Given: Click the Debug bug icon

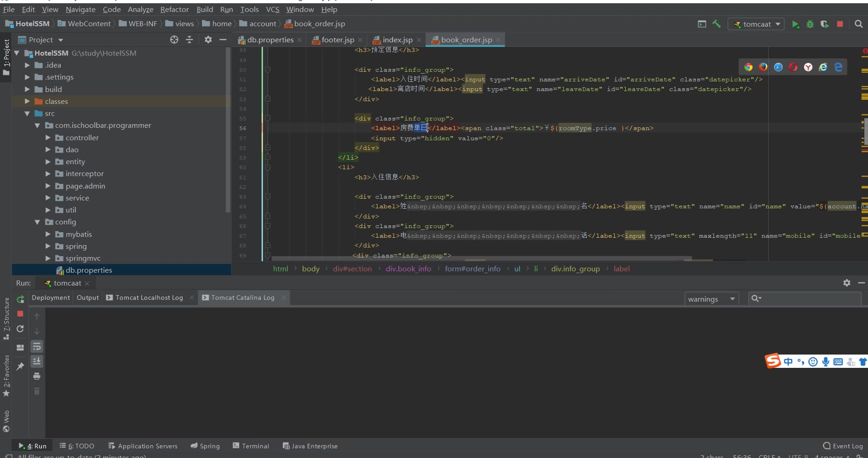Looking at the screenshot, I should point(810,24).
